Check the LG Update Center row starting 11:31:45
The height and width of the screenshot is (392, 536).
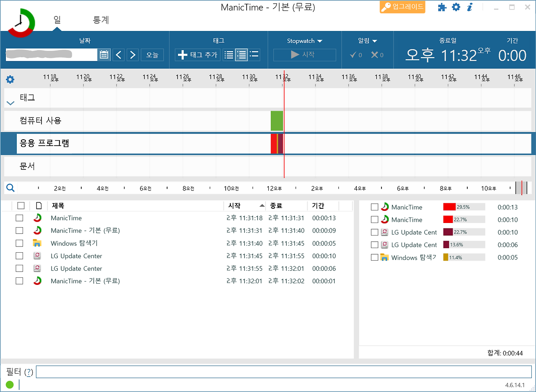pos(19,256)
